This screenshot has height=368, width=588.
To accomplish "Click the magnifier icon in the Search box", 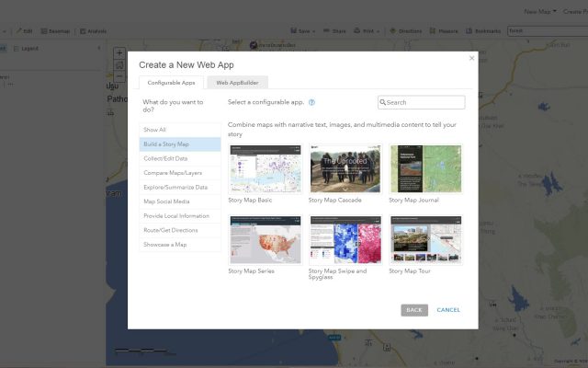I will tap(382, 102).
